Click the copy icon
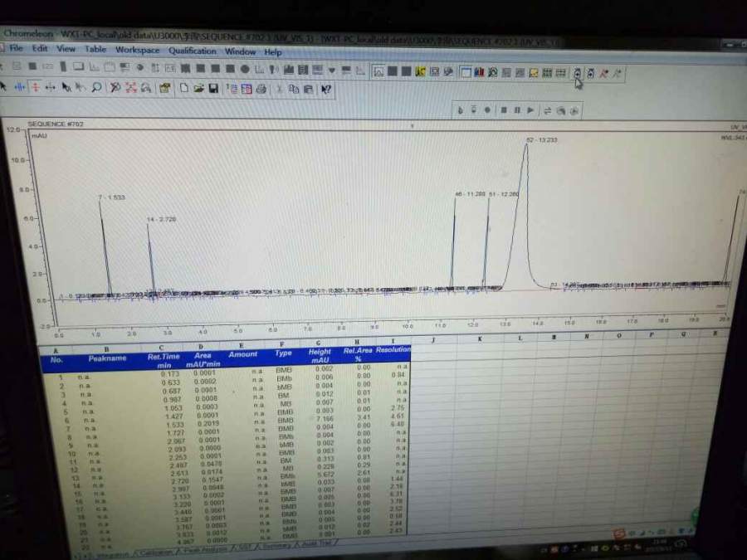The width and height of the screenshot is (747, 560). (x=294, y=89)
